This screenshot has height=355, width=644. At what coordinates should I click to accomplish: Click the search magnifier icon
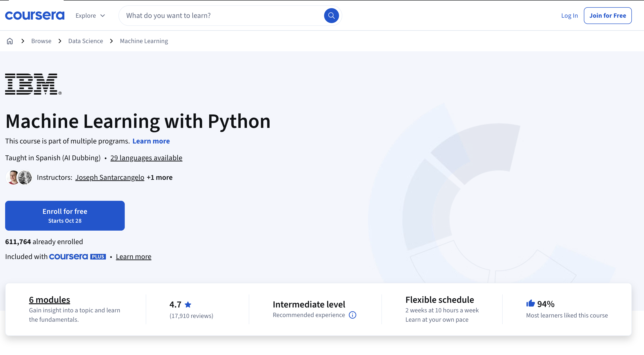click(332, 15)
